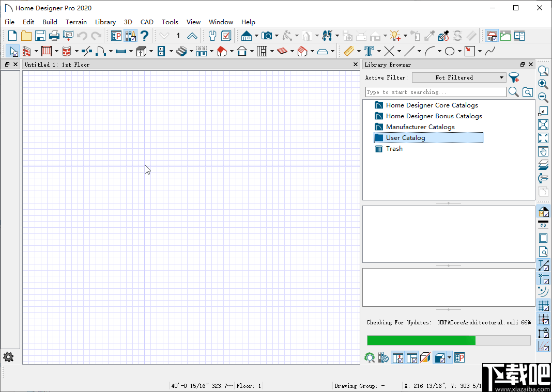Toggle the Select Objects arrow tool
The width and height of the screenshot is (552, 392).
13,51
